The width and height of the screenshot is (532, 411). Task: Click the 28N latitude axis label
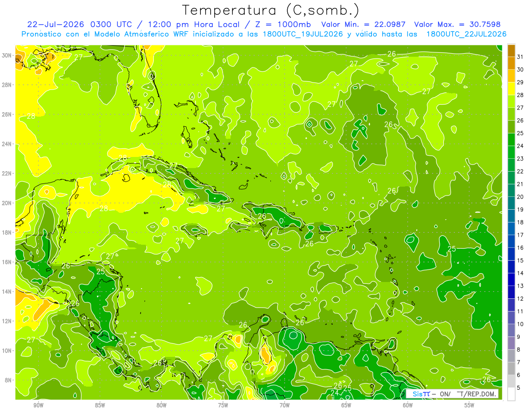[x=7, y=85]
